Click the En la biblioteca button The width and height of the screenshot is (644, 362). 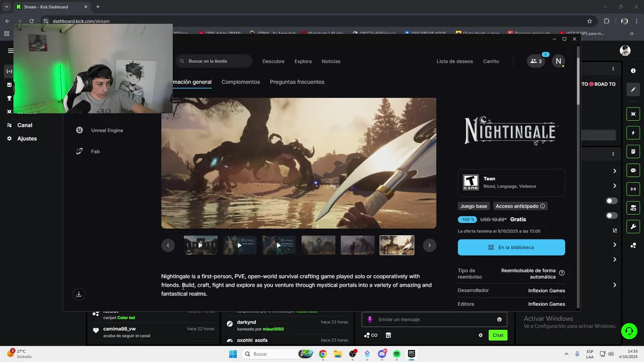(x=511, y=247)
